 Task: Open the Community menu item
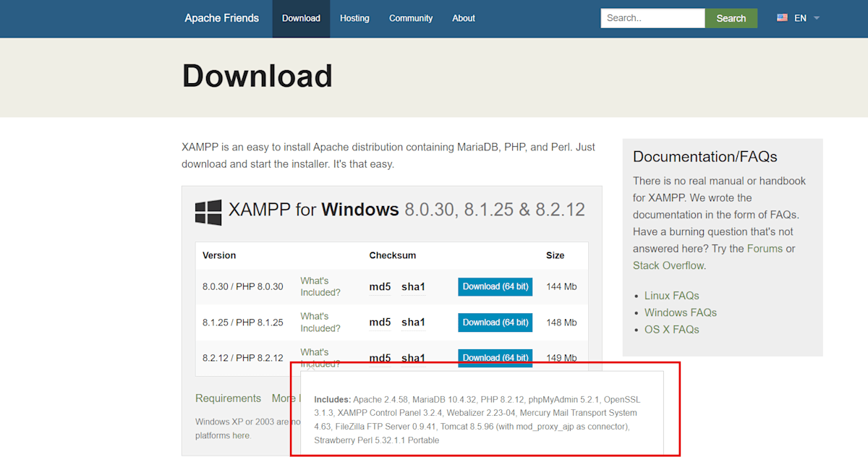[x=411, y=18]
